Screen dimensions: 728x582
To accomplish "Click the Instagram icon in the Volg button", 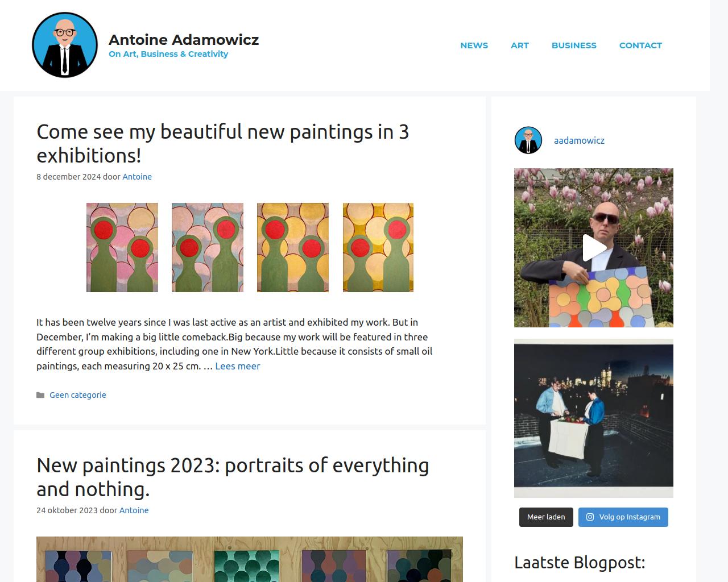I will [590, 517].
